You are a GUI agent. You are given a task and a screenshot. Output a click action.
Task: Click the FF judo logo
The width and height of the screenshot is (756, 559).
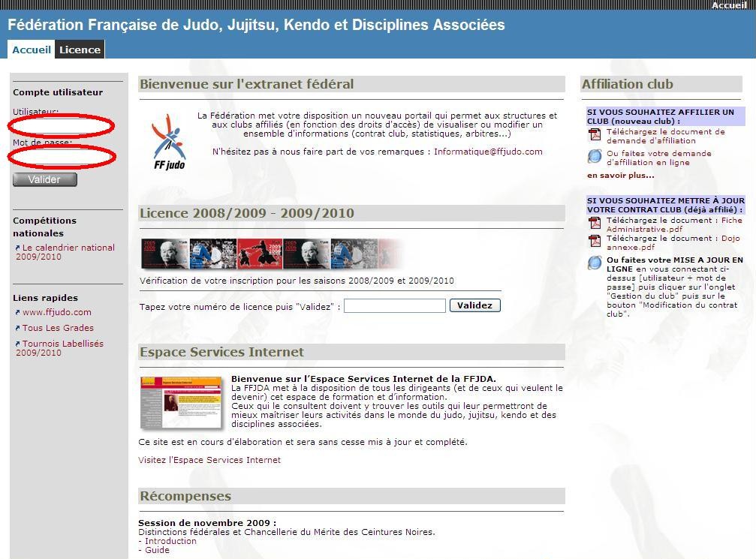pos(168,141)
